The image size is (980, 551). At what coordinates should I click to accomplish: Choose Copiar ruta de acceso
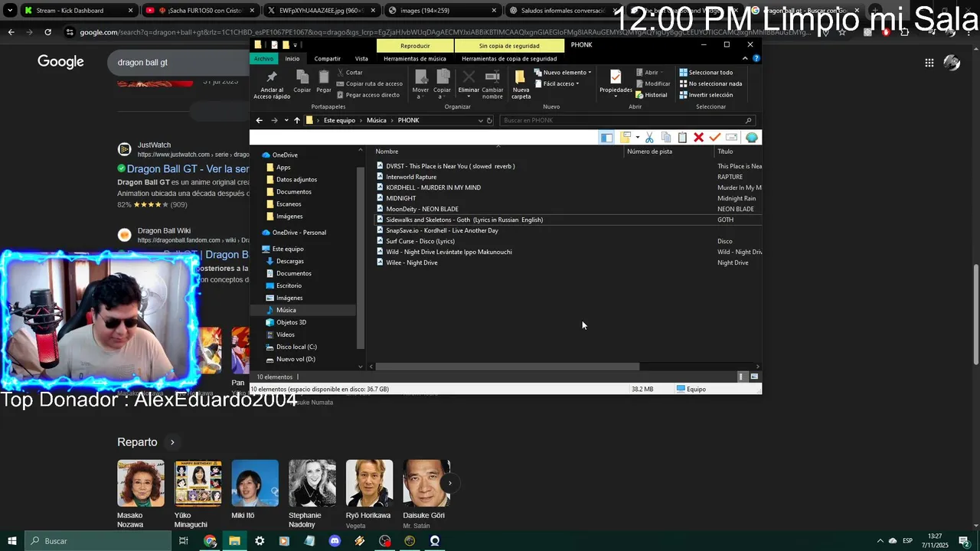[x=369, y=83]
